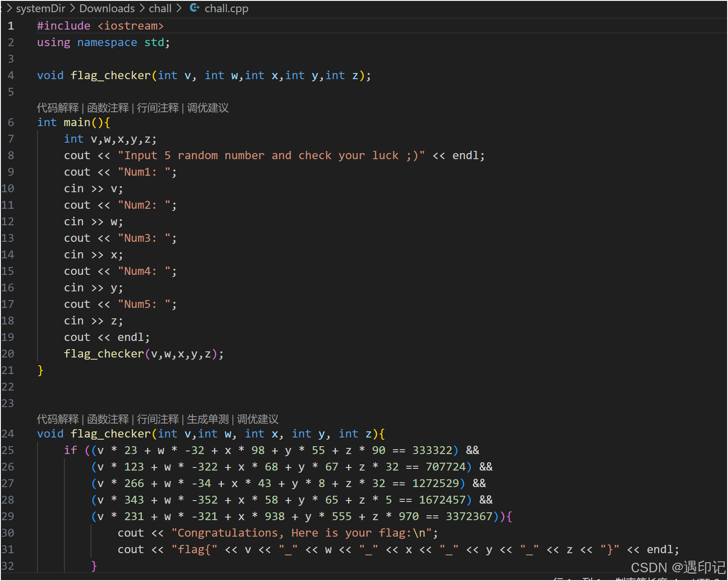This screenshot has width=728, height=581.
Task: Expand the chall folder breadcrumb
Action: (x=160, y=8)
